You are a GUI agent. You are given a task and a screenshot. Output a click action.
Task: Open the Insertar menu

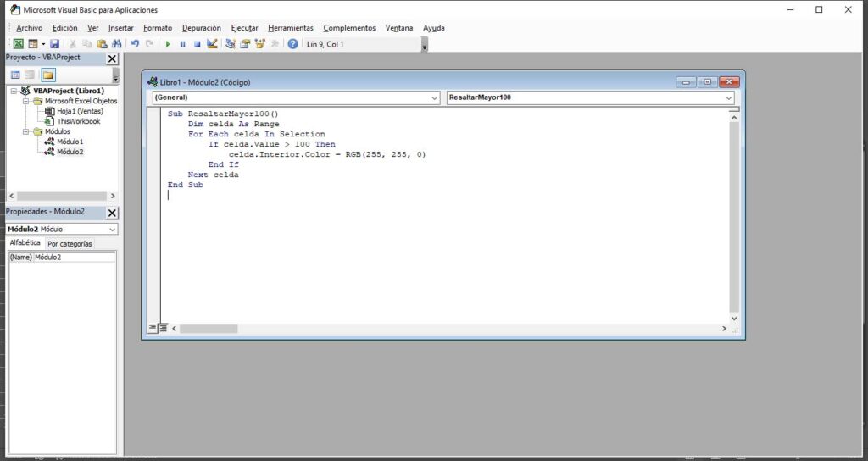[120, 28]
